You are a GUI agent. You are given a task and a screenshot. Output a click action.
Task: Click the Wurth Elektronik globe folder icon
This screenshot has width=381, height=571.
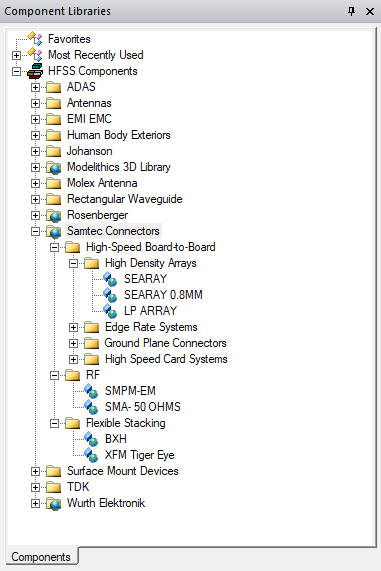pos(54,504)
